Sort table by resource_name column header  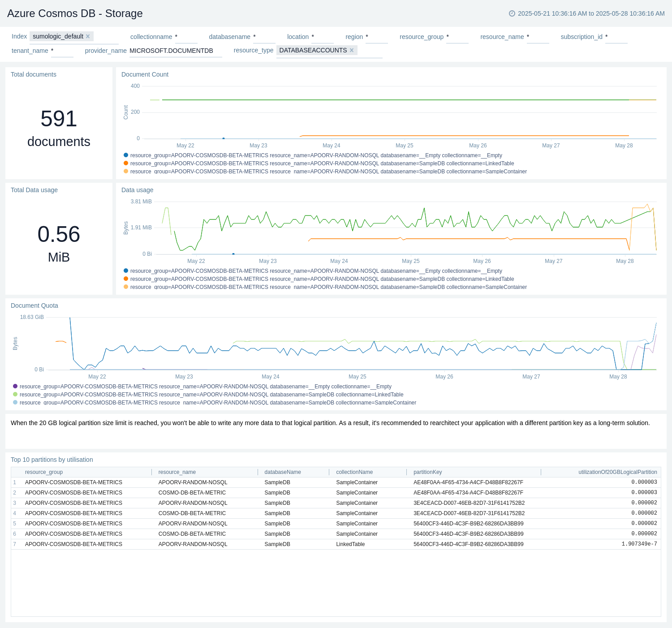[177, 472]
